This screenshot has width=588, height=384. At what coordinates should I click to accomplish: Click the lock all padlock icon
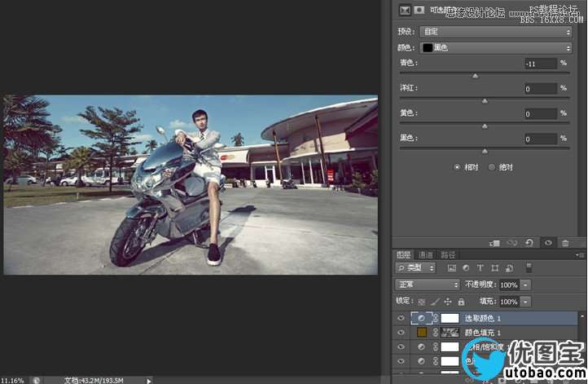461,302
